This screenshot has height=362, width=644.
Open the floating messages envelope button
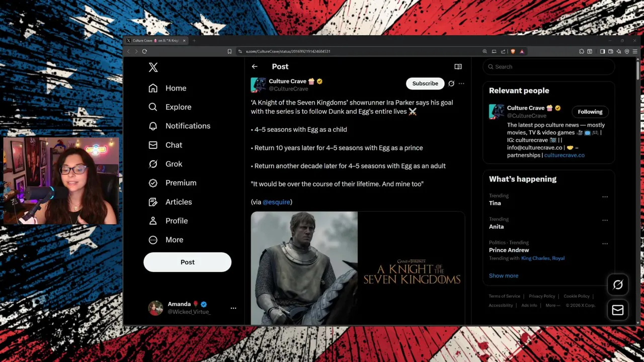pyautogui.click(x=618, y=310)
